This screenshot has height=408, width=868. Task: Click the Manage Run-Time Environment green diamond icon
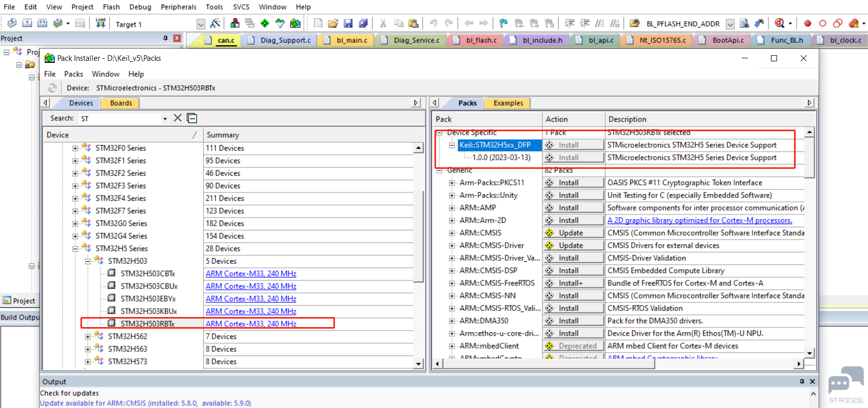tap(265, 23)
